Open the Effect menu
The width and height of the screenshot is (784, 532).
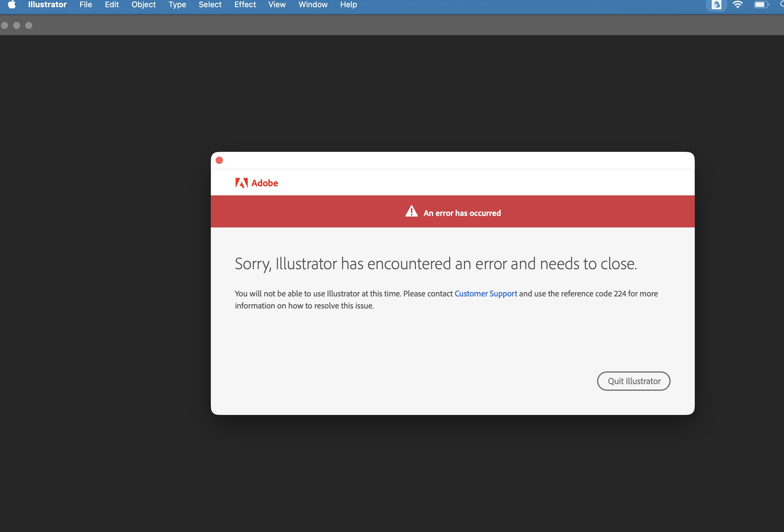[x=245, y=5]
